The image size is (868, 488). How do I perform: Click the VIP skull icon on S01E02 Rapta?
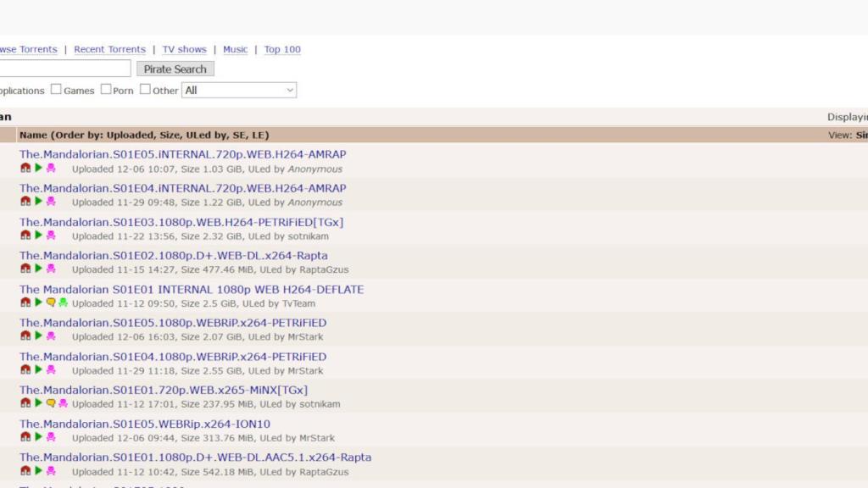coord(50,269)
